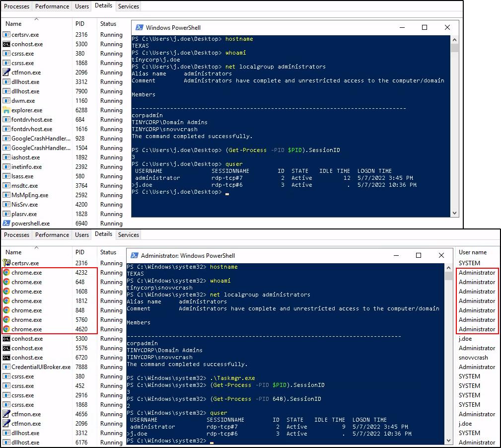Click the chrome.exe icon for PID 4232
This screenshot has width=501, height=448.
6,273
